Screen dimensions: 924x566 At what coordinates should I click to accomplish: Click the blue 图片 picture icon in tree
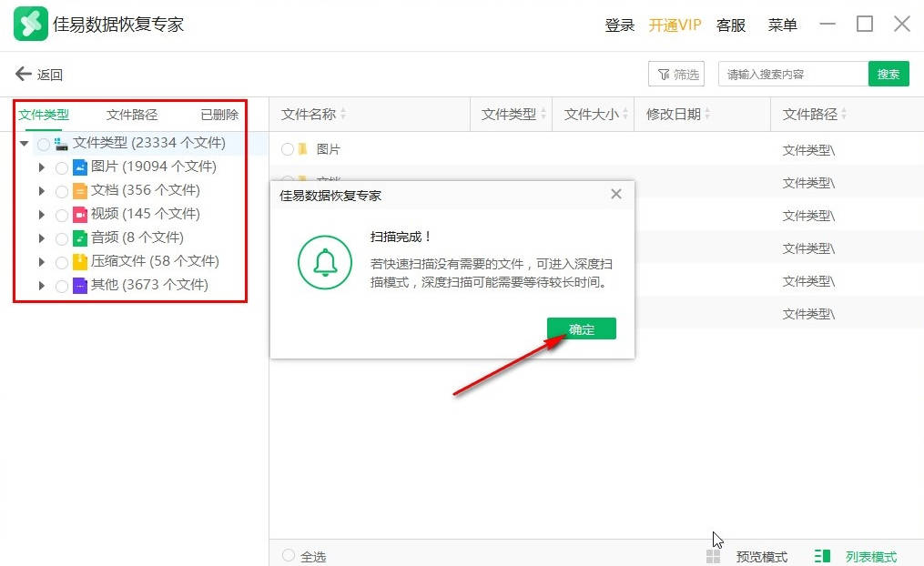point(79,167)
